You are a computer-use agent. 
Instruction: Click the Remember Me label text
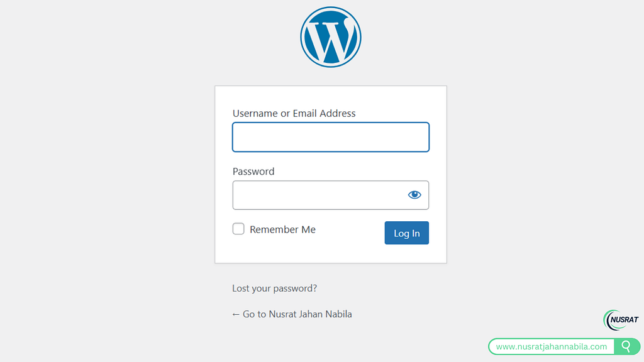click(x=282, y=229)
